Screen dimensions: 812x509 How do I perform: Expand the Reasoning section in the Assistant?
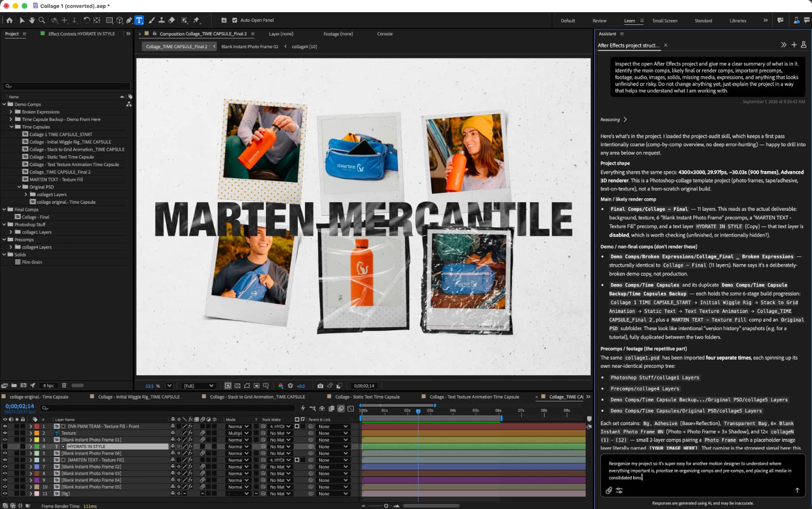click(x=614, y=120)
